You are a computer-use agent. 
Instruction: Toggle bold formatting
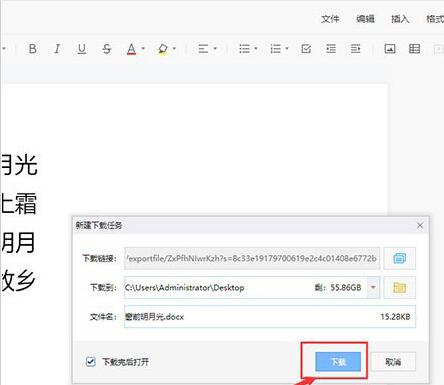pos(33,49)
